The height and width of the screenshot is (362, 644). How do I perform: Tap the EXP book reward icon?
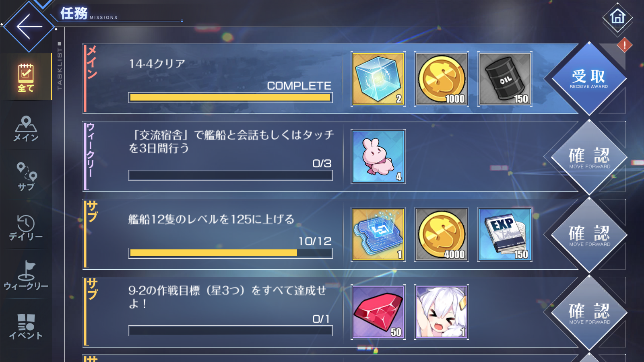[505, 234]
